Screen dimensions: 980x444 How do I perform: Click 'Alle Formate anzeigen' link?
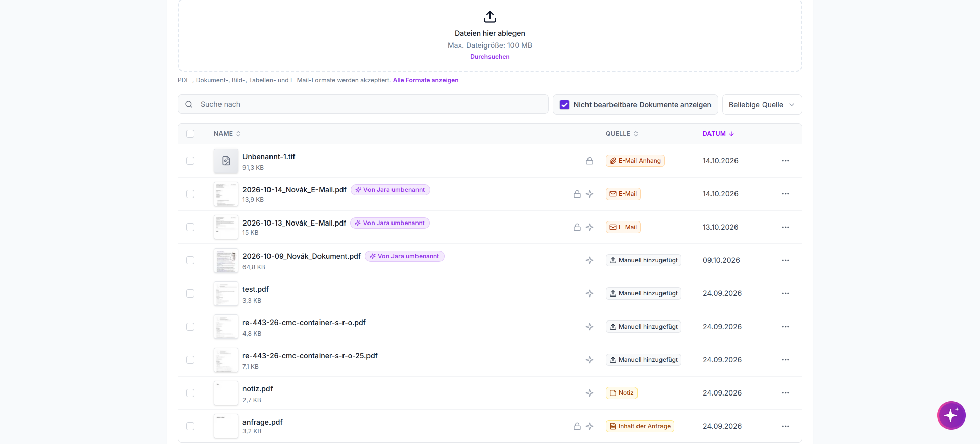point(426,80)
